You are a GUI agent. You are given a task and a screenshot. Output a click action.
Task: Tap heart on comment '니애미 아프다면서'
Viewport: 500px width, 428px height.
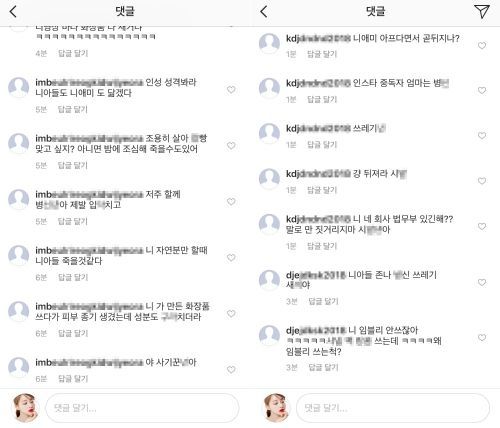482,45
